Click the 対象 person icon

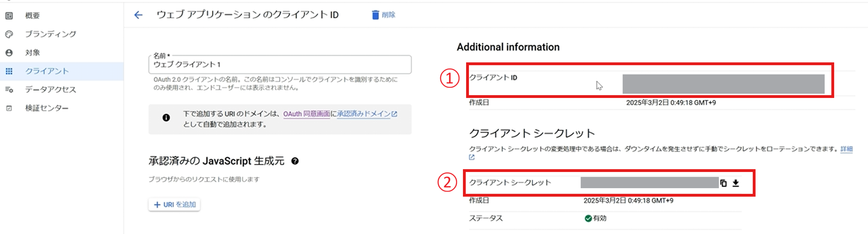click(9, 53)
